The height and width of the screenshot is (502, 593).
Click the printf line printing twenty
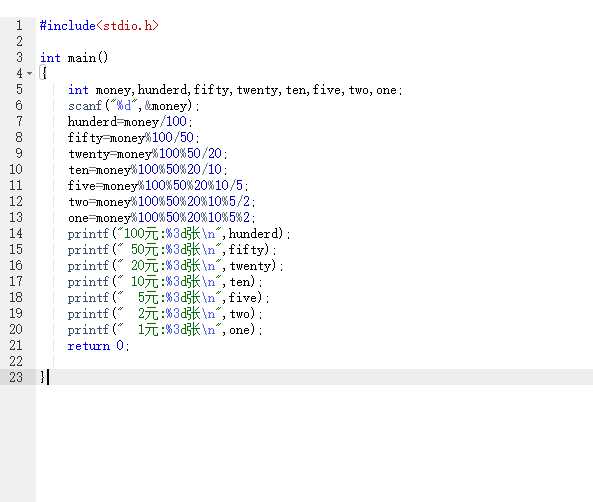pos(175,266)
